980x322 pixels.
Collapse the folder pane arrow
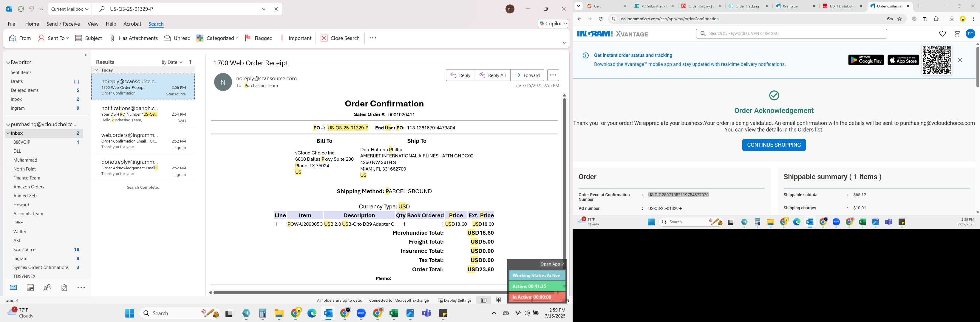[86, 55]
